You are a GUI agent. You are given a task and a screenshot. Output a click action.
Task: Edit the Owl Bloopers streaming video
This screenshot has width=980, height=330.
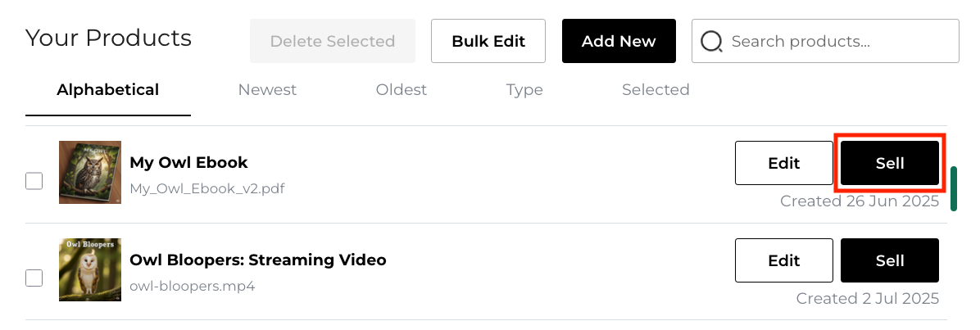(784, 260)
